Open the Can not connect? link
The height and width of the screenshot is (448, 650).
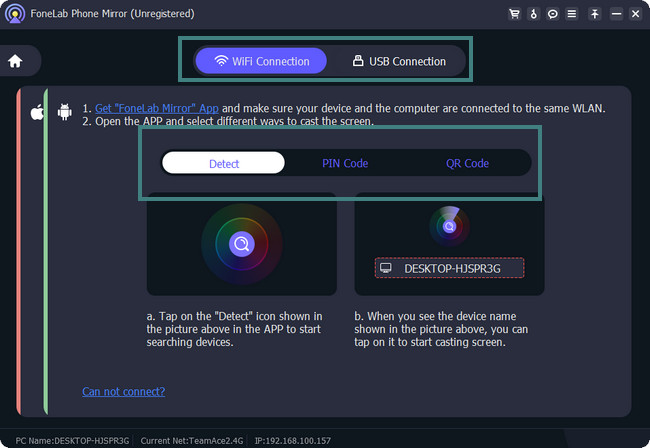coord(124,391)
